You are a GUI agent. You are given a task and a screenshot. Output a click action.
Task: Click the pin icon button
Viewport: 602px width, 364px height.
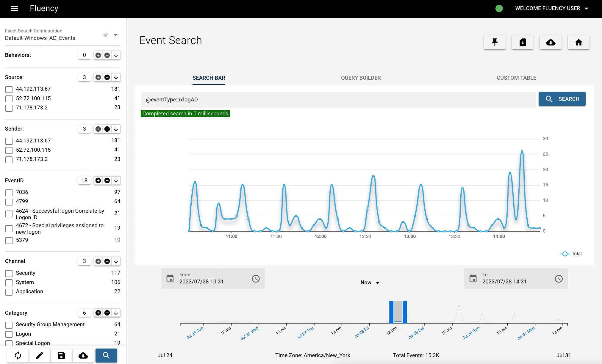(x=495, y=43)
